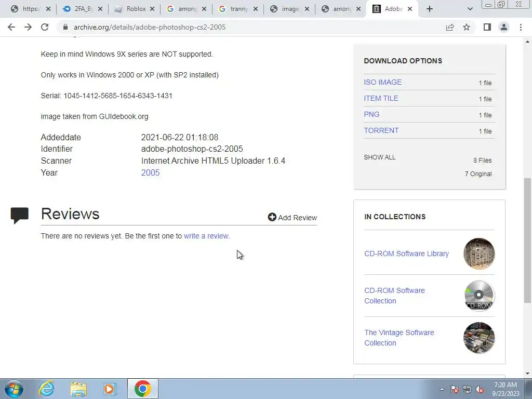Click SHOW ALL files link
This screenshot has height=399, width=532.
[380, 157]
